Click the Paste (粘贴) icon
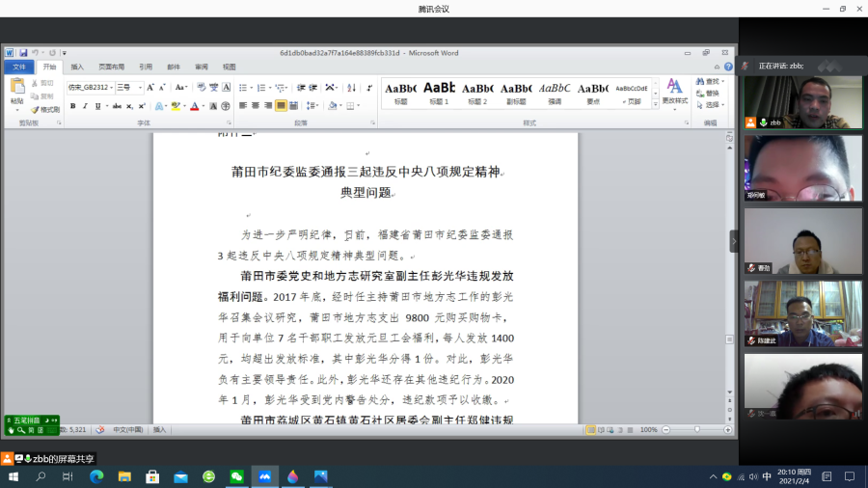 coord(16,90)
